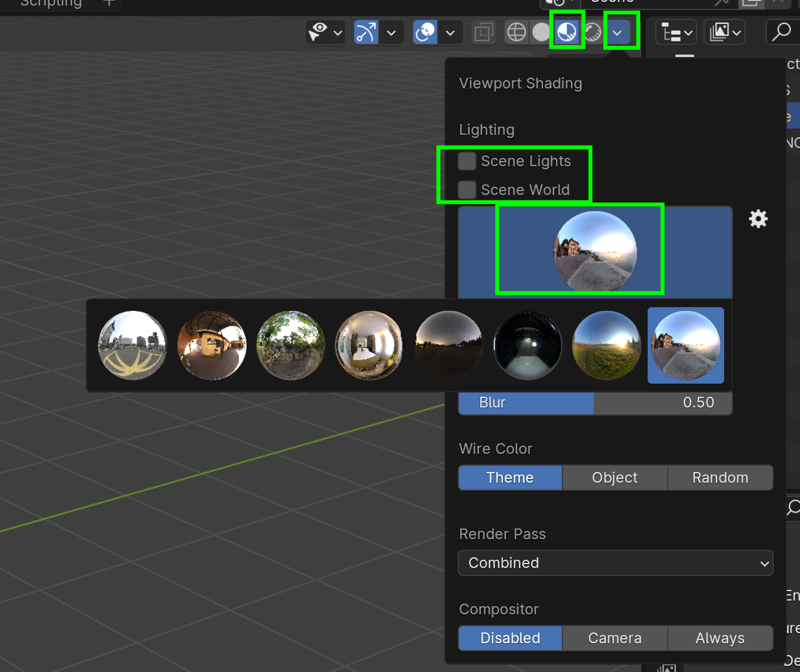The width and height of the screenshot is (800, 672).
Task: Toggle viewport gizmos display
Action: coord(366,32)
